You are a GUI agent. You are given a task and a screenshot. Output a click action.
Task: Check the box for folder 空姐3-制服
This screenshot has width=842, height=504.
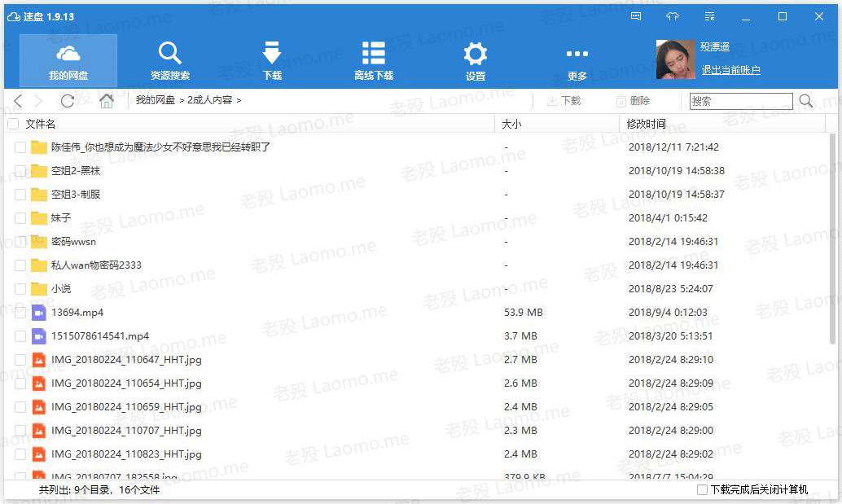pos(20,195)
